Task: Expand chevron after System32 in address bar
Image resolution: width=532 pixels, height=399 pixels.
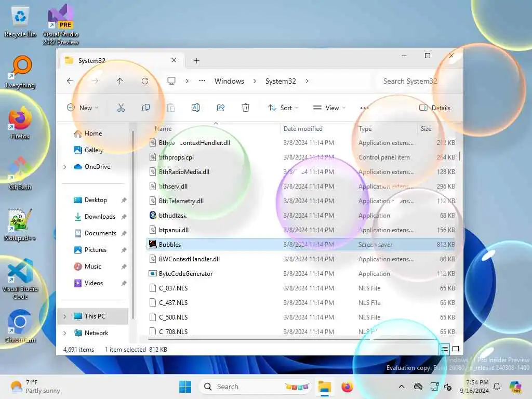Action: (x=307, y=81)
